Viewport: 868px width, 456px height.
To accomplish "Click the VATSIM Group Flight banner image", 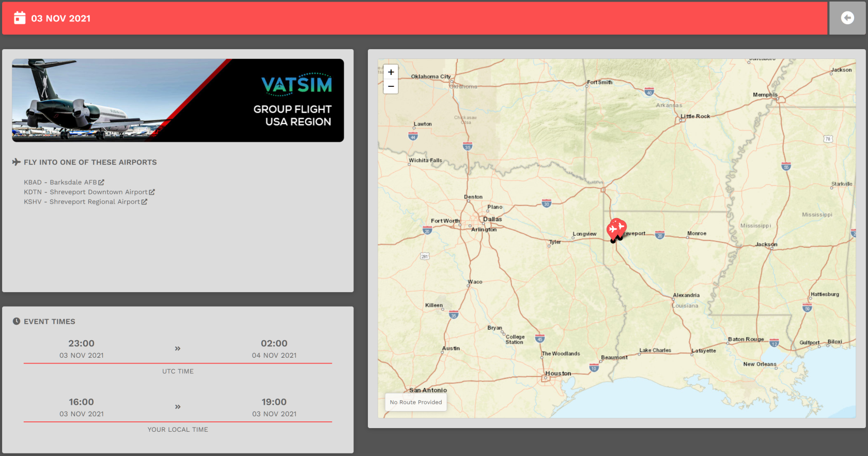I will 178,100.
